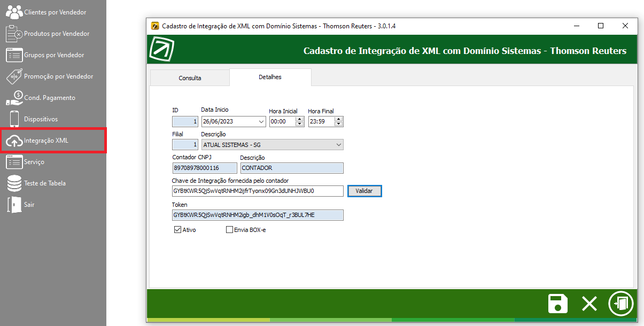Click the Filial number field
Image resolution: width=644 pixels, height=326 pixels.
(x=185, y=144)
